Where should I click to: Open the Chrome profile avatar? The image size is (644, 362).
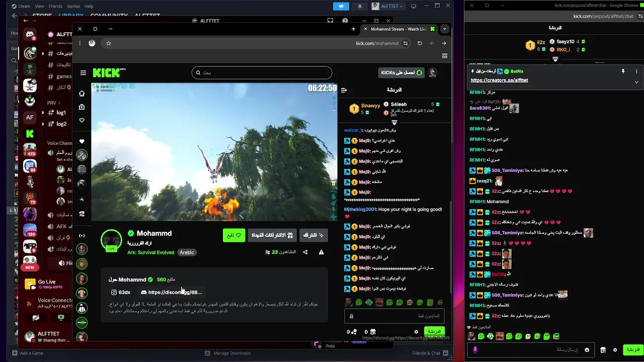click(92, 43)
